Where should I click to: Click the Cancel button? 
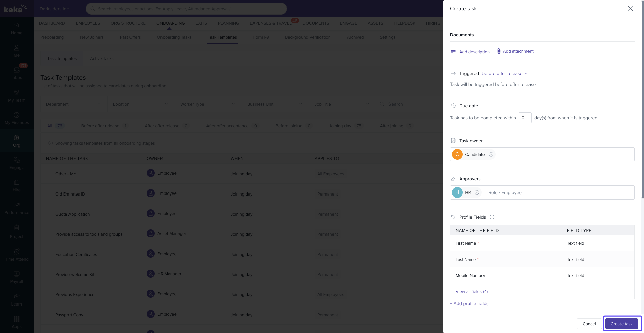coord(589,324)
